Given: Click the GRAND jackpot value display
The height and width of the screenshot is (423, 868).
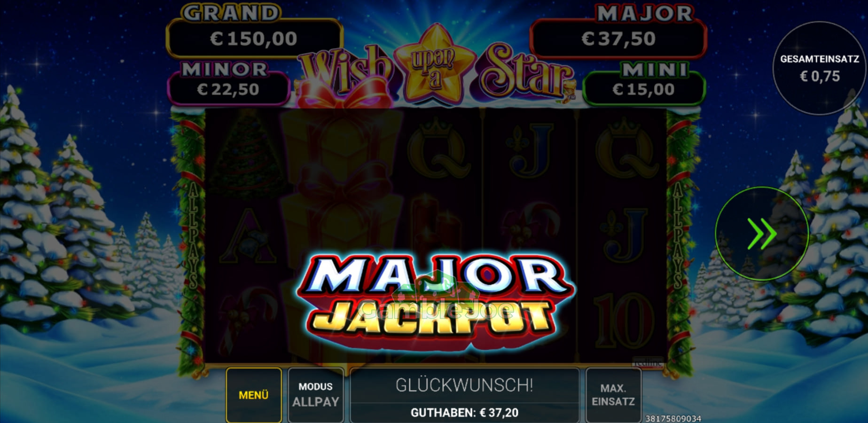Looking at the screenshot, I should pos(254,39).
